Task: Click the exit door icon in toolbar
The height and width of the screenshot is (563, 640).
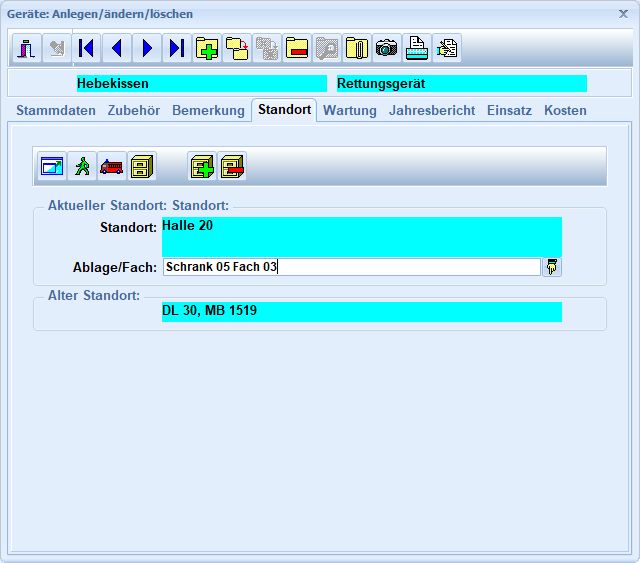Action: click(x=27, y=48)
